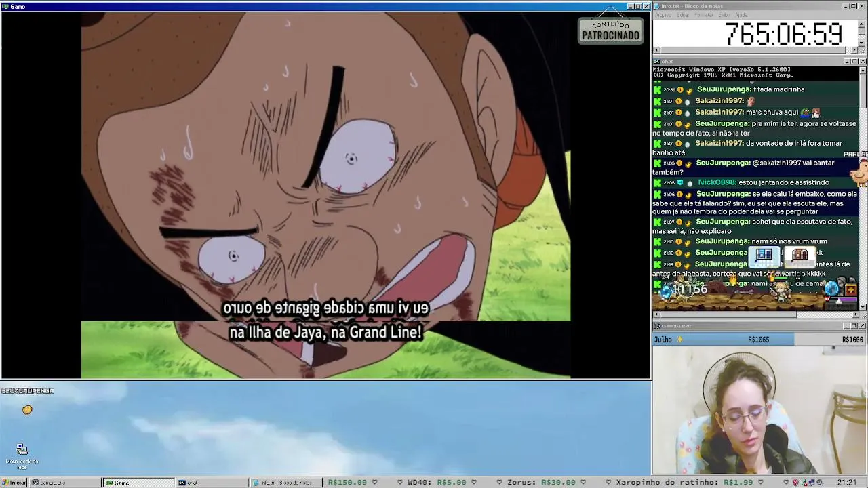868x488 pixels.
Task: Open Editar menu in Bloco de notas
Action: (682, 15)
